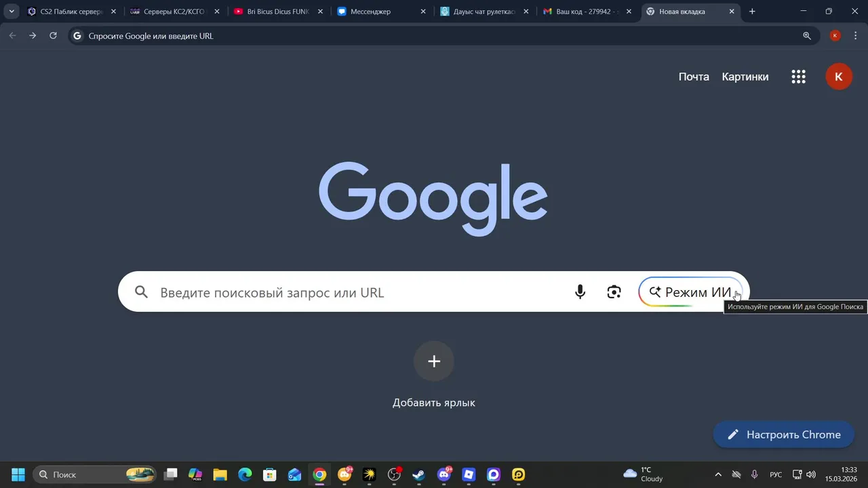Launch Microsoft Edge from the taskbar
This screenshot has width=868, height=488.
[x=245, y=474]
